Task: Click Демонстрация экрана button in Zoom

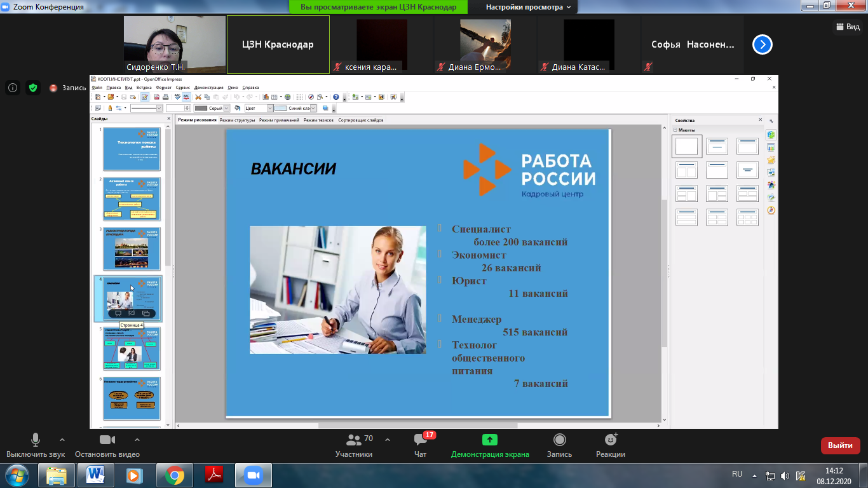Action: coord(490,445)
